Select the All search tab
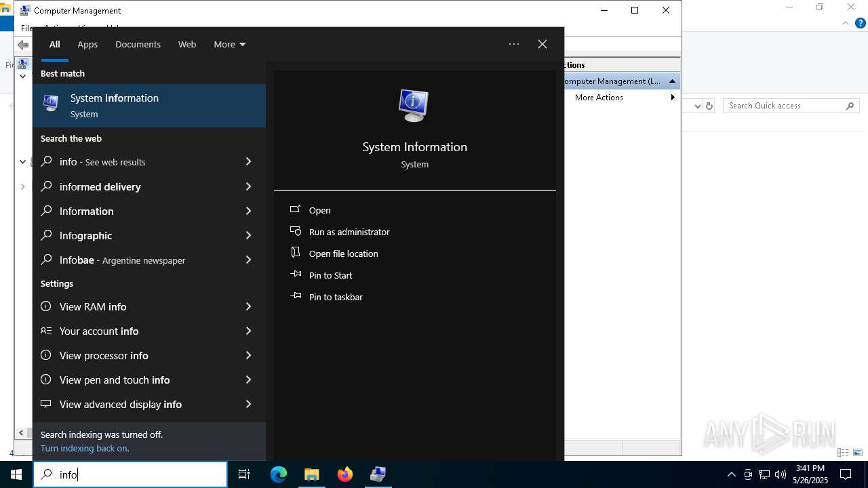The image size is (868, 488). 55,44
